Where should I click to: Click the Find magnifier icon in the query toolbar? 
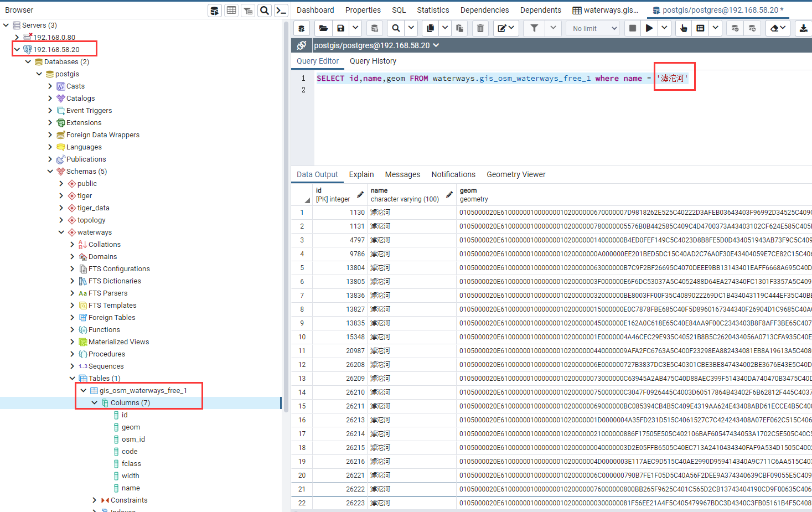coord(396,28)
